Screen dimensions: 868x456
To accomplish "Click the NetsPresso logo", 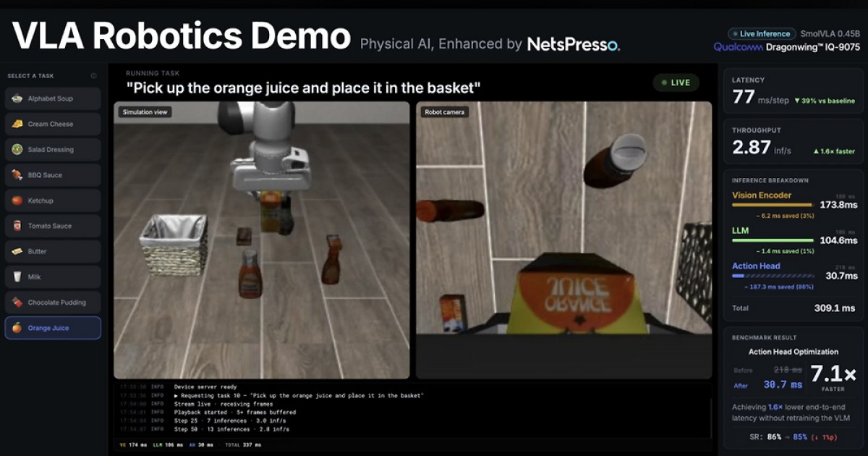I will click(573, 45).
